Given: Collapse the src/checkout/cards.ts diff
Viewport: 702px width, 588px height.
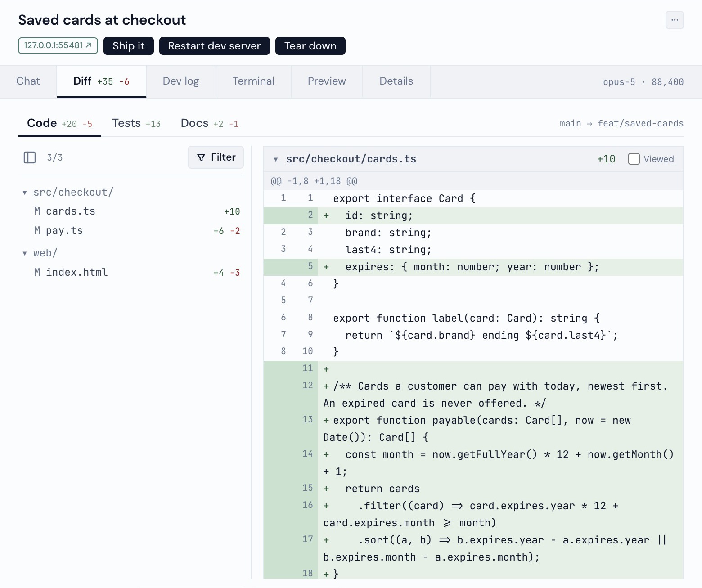Looking at the screenshot, I should tap(276, 159).
